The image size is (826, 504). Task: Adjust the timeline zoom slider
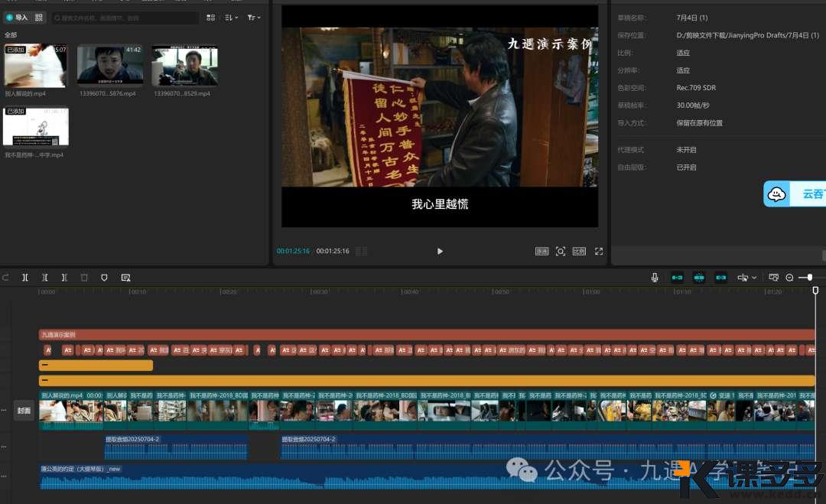pyautogui.click(x=810, y=278)
